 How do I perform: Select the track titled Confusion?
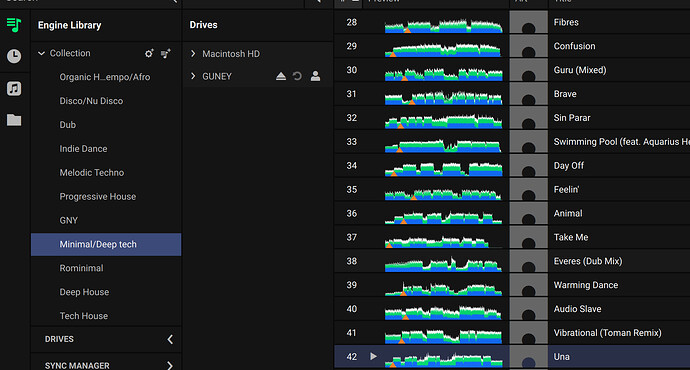[x=574, y=46]
